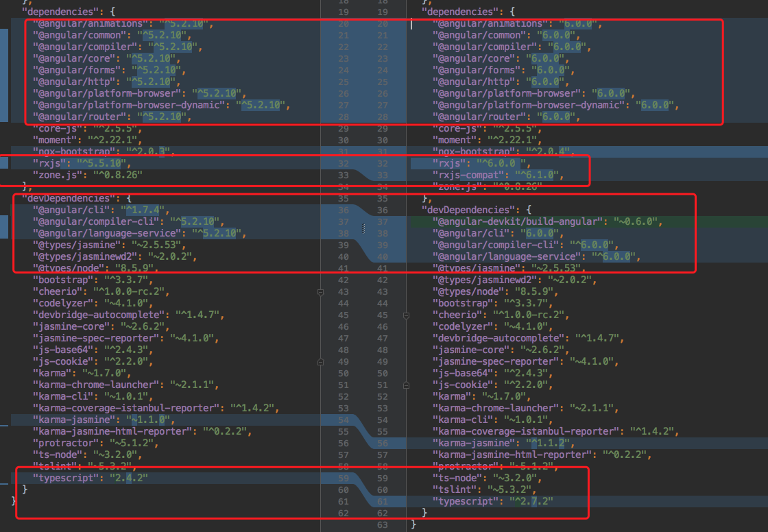Select "@angular/compiler": "^5.2.10" dependency line

coord(117,47)
